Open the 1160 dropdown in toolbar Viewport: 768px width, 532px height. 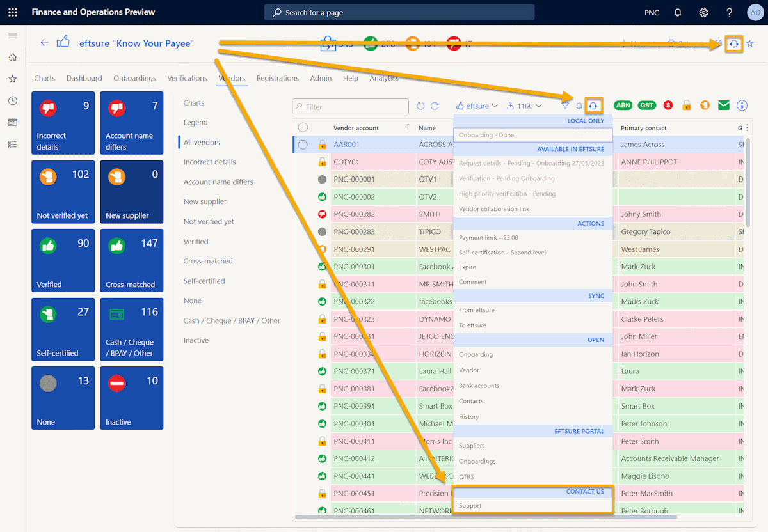pos(524,106)
